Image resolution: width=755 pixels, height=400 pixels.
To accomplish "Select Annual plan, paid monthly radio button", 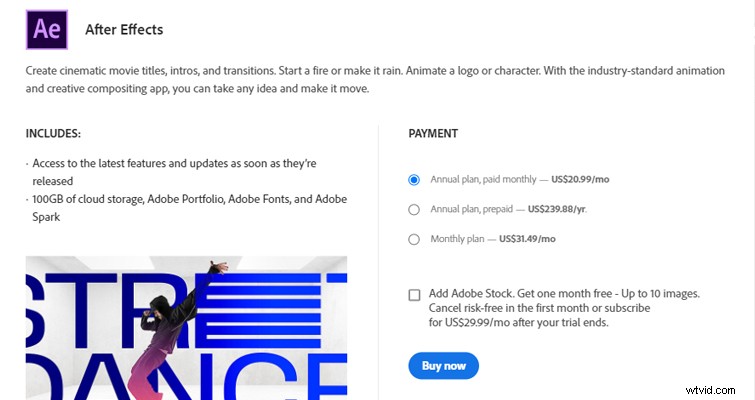I will (x=414, y=180).
